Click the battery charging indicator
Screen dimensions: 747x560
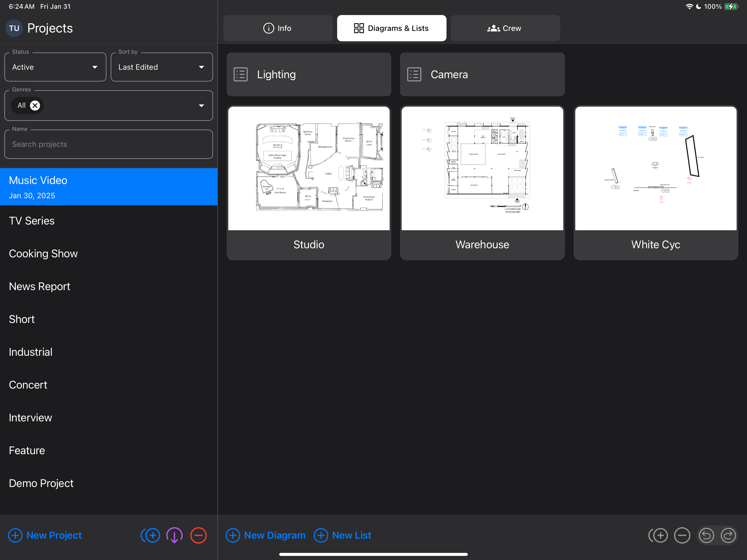click(731, 6)
